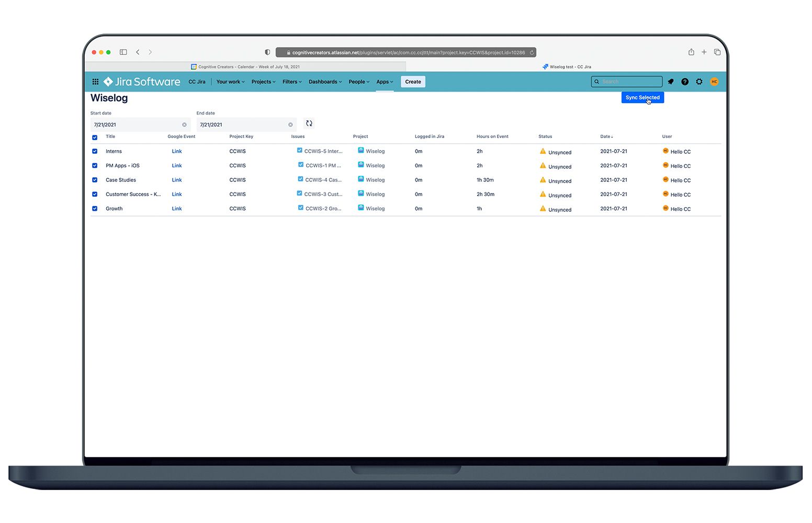Click the Create button

point(413,82)
